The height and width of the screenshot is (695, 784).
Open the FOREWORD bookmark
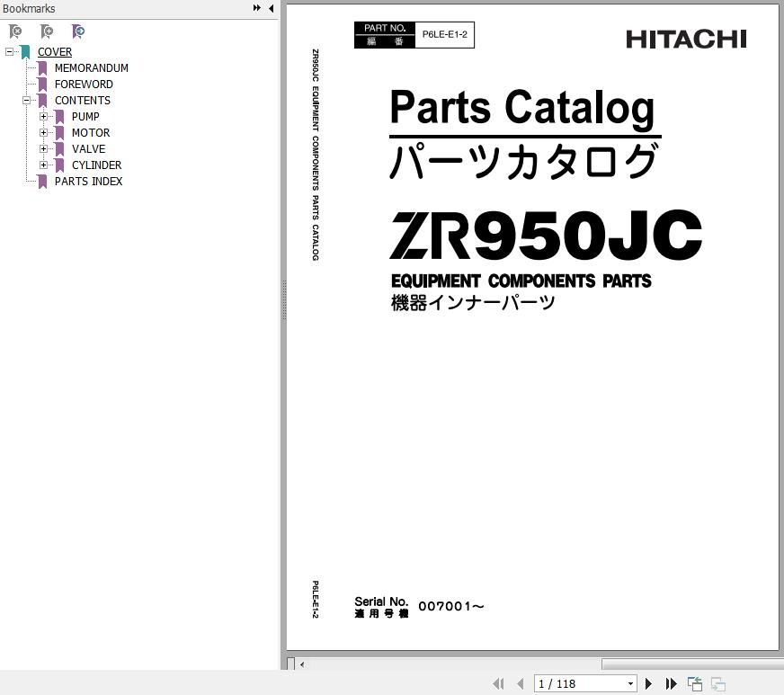(84, 84)
